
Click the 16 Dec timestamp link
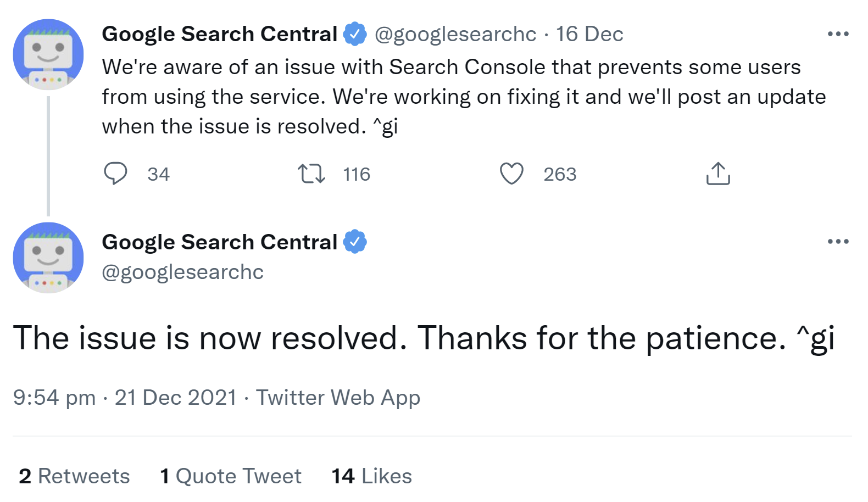pos(590,34)
